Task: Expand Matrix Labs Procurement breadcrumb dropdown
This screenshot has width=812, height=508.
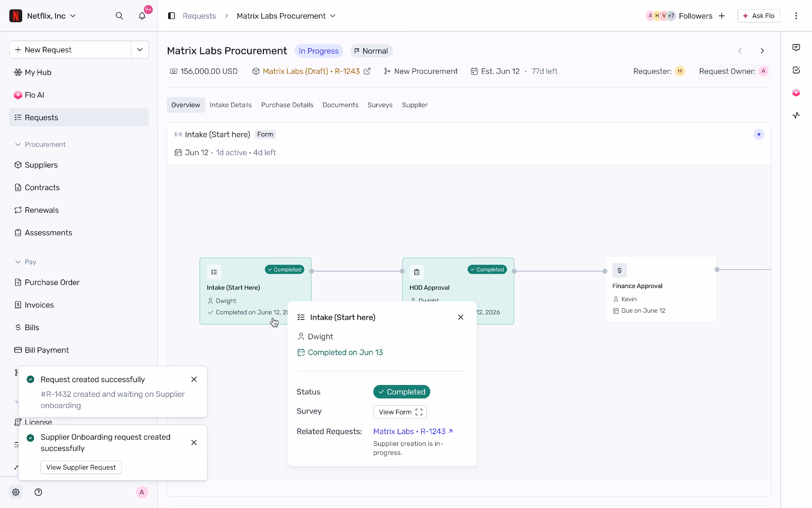Action: coord(333,16)
